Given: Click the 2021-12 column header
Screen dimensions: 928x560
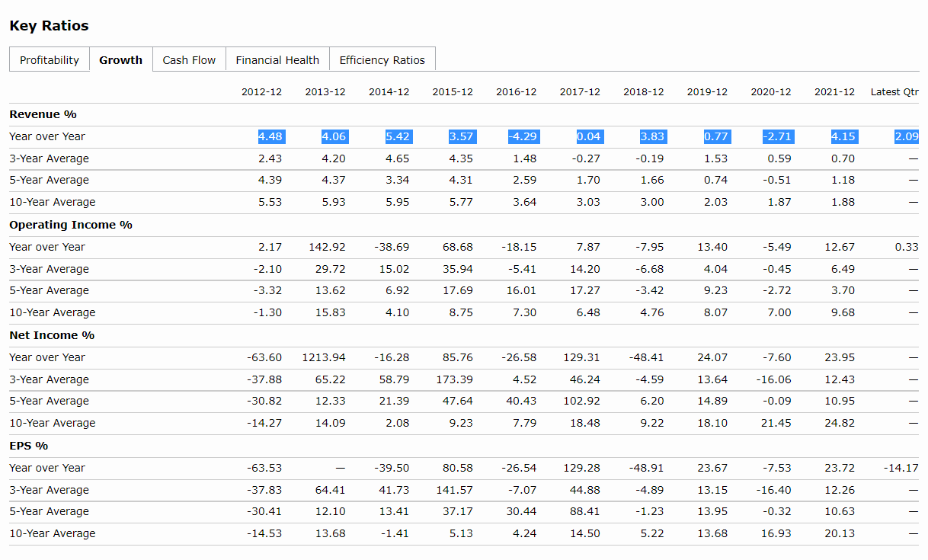Looking at the screenshot, I should [x=834, y=92].
